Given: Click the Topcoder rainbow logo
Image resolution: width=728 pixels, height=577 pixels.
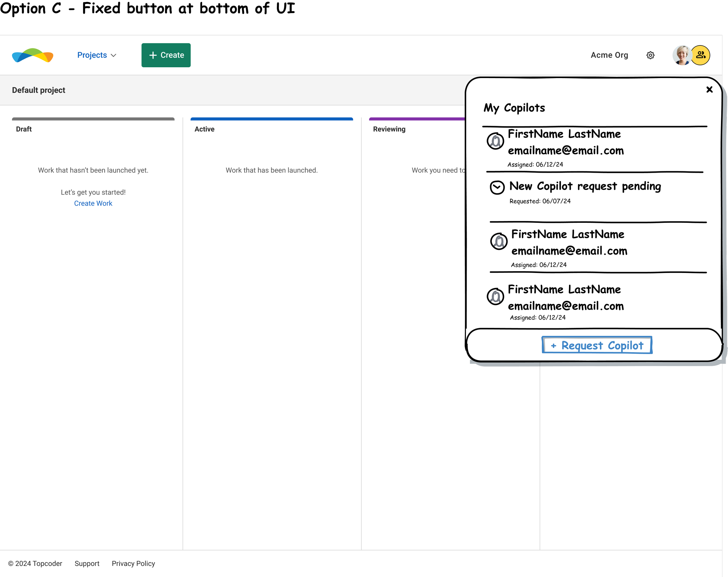Looking at the screenshot, I should click(x=33, y=55).
